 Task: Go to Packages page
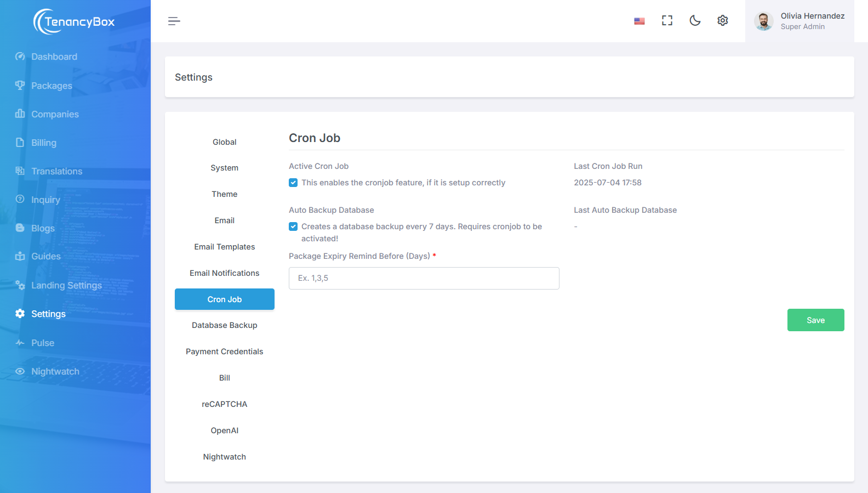[52, 86]
